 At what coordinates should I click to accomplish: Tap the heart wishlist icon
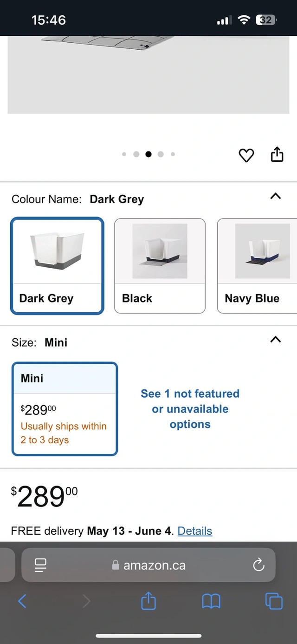[x=246, y=155]
